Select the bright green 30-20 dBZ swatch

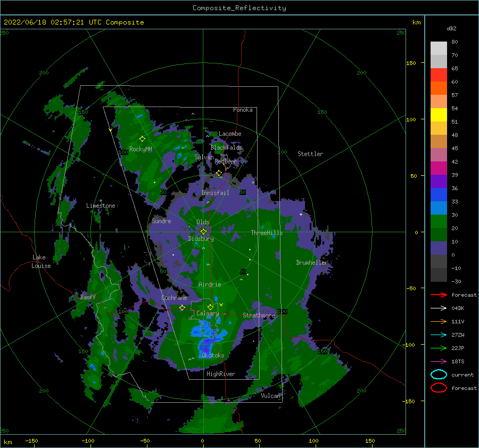coord(439,222)
